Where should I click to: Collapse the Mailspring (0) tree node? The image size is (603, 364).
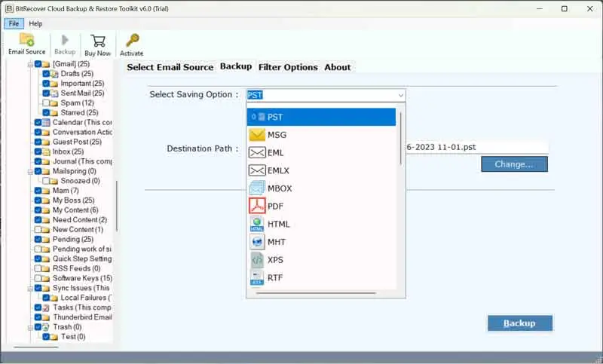[x=30, y=172]
